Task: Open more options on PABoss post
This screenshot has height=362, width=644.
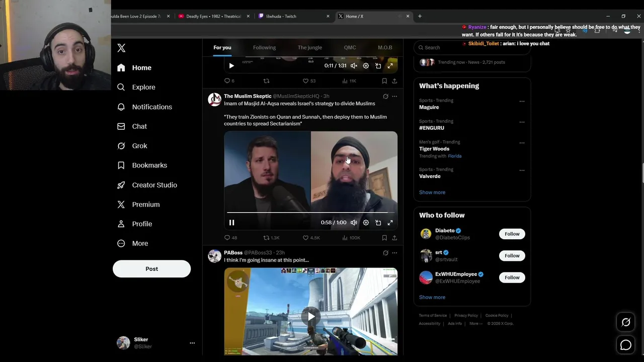Action: (x=394, y=253)
